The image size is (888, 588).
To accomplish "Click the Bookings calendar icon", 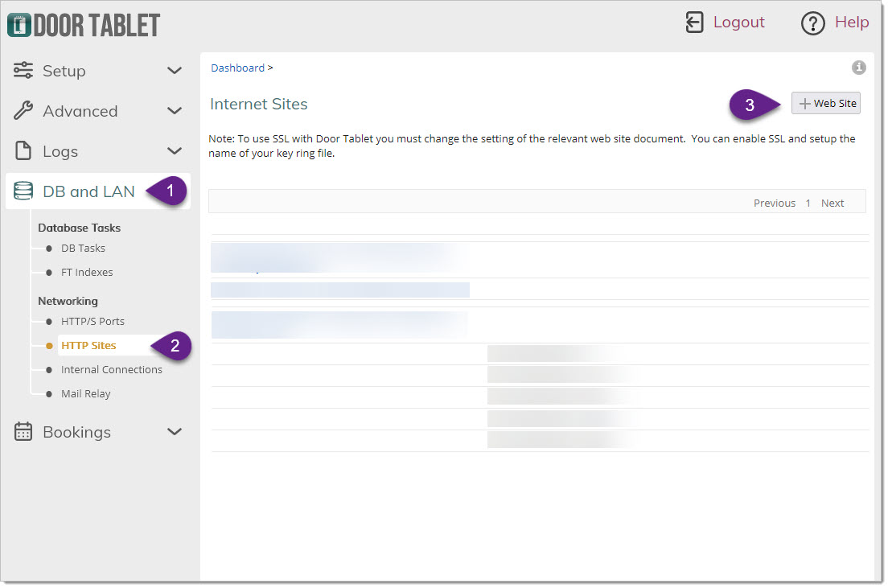I will (23, 432).
